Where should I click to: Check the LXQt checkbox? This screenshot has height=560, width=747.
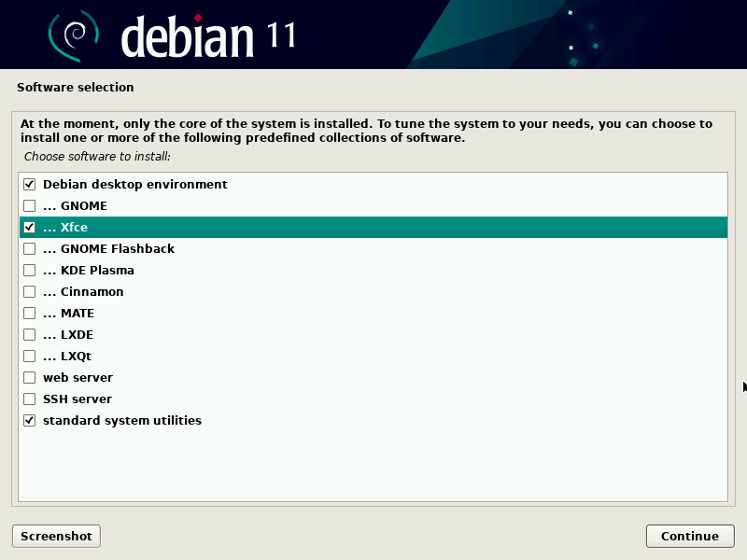coord(30,356)
